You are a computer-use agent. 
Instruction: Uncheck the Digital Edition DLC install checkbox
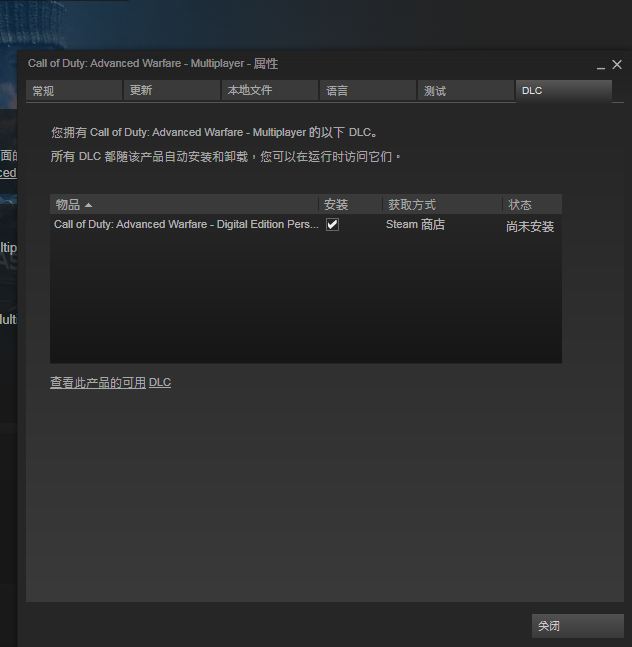click(x=332, y=224)
